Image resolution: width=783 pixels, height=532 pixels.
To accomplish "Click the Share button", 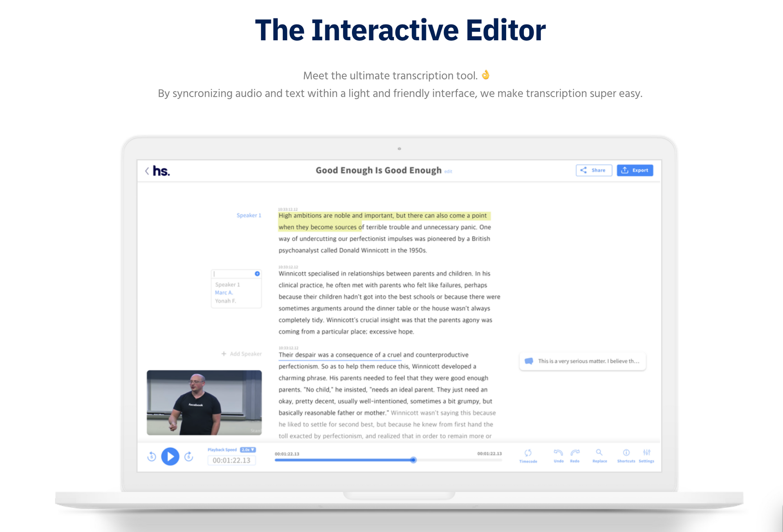I will click(594, 170).
